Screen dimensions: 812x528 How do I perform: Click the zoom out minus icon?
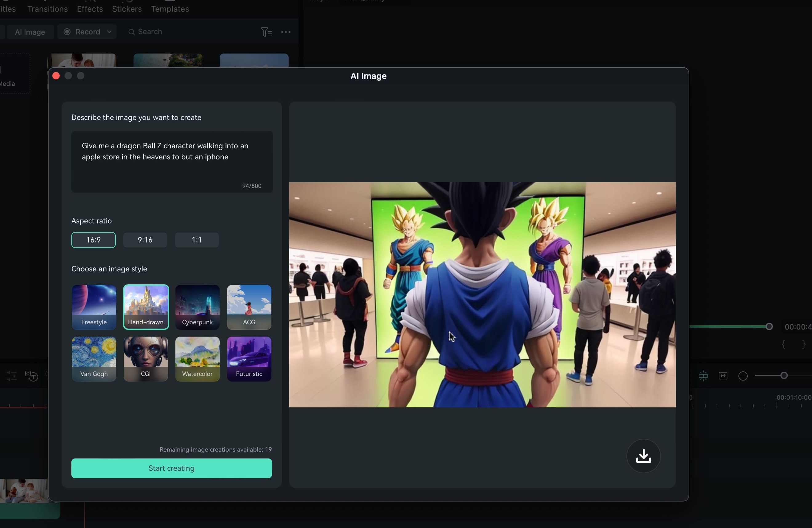click(743, 376)
